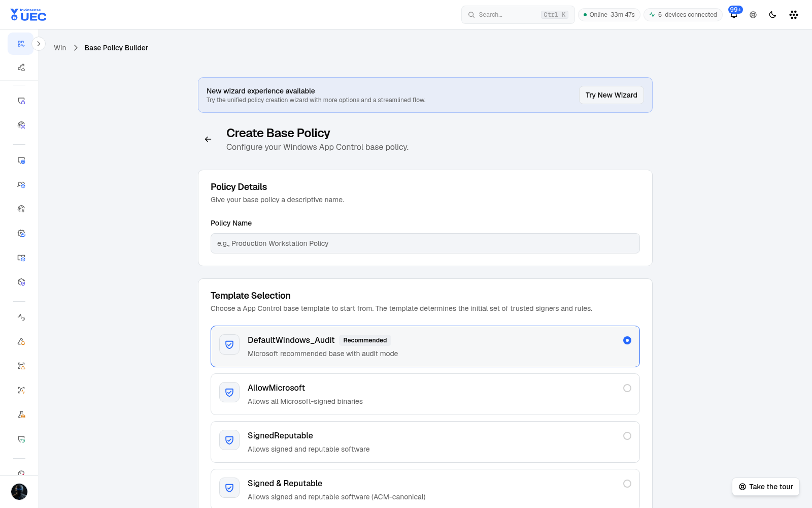This screenshot has width=812, height=508.
Task: Open the cube-with-shield sidebar icon
Action: [x=21, y=282]
